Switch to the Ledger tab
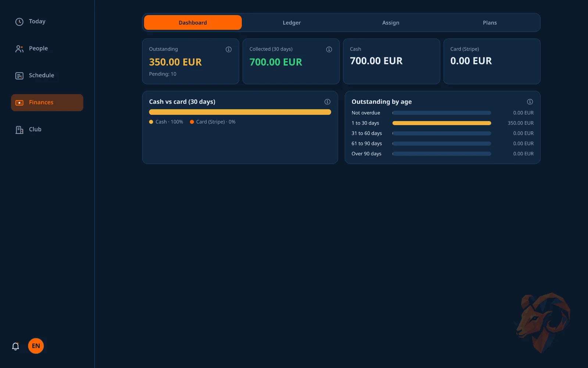Screen dimensions: 588x368 point(292,22)
